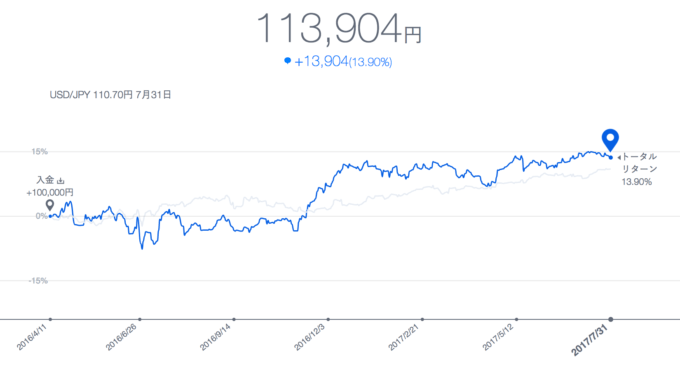Click the blue endpoint dot on chart line
This screenshot has height=378, width=680.
coord(611,157)
